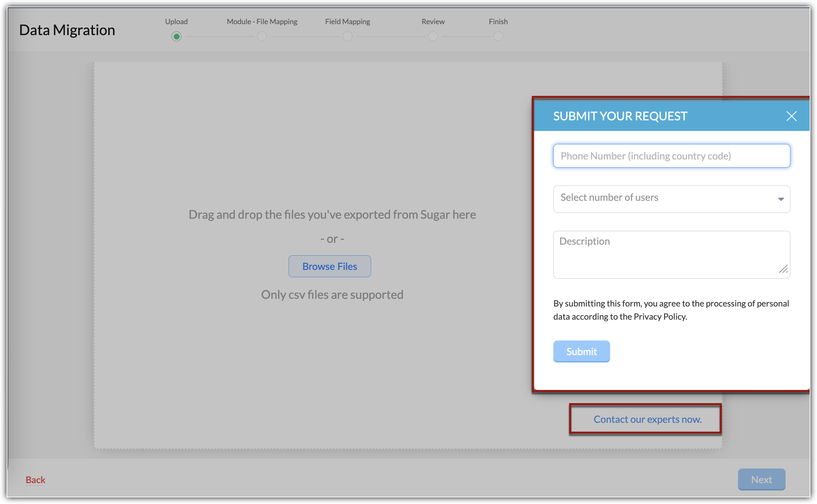
Task: Click the Review step label
Action: click(433, 22)
